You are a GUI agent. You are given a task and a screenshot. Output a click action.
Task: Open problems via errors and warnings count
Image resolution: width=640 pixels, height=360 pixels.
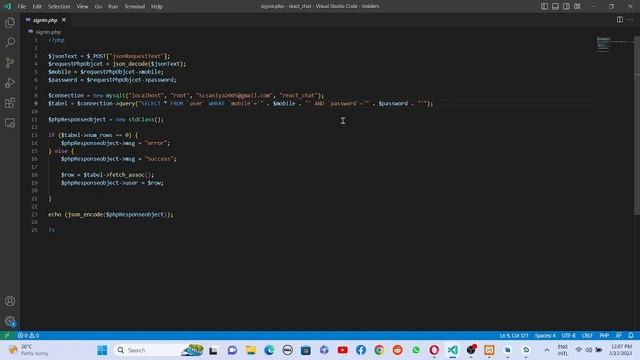coord(28,335)
